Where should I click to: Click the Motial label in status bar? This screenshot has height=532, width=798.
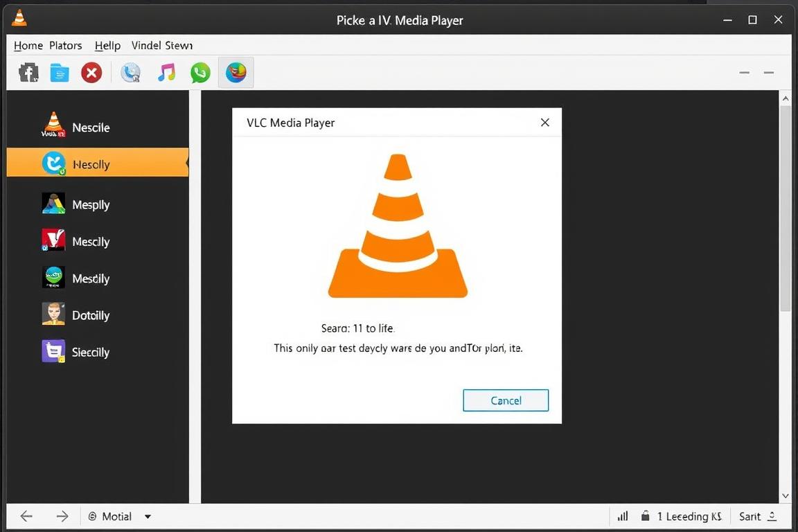116,516
